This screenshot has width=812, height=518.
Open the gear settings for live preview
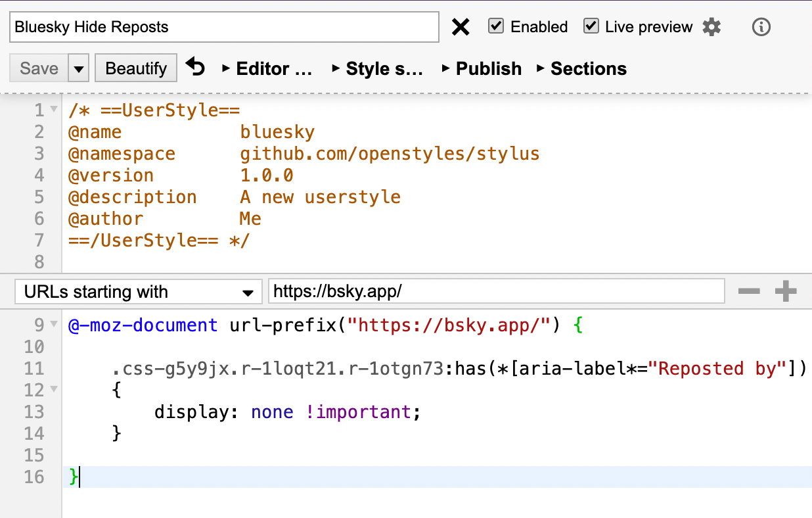[x=711, y=27]
